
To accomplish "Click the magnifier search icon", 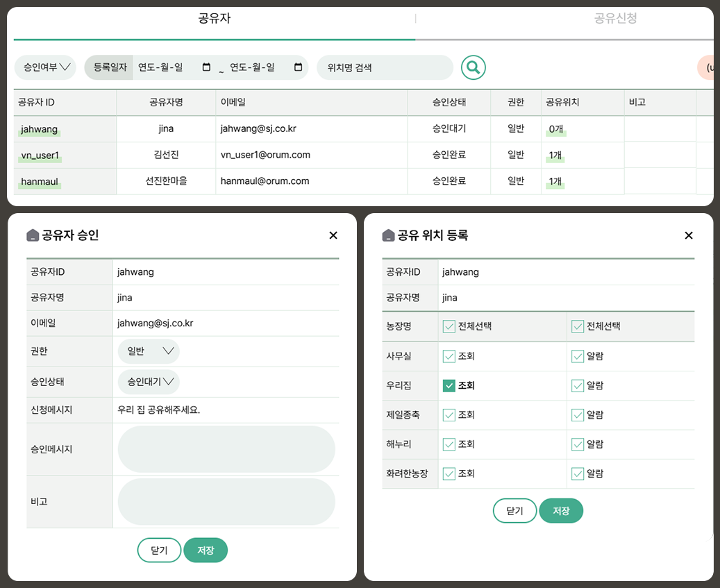I will 473,67.
